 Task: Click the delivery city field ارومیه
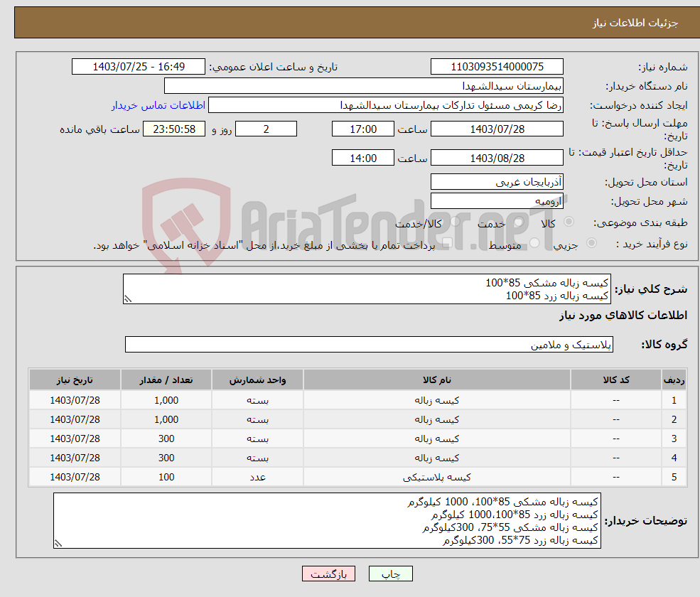click(497, 201)
